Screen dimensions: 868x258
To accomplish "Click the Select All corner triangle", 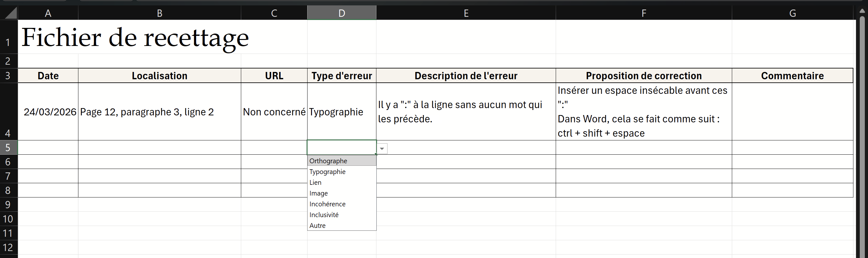I will pos(11,13).
